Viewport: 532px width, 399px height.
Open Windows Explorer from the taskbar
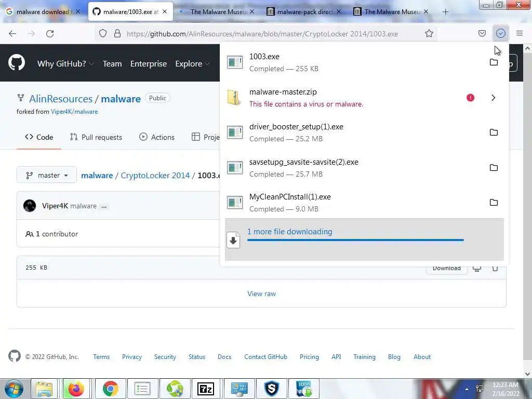click(x=44, y=389)
